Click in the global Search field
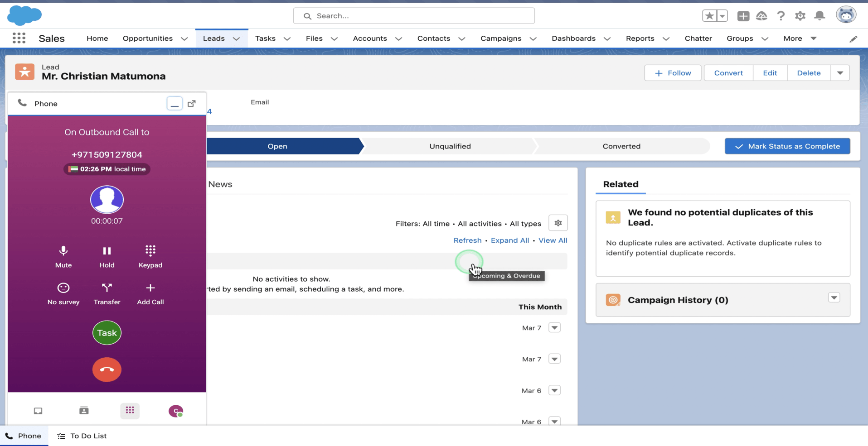Image resolution: width=868 pixels, height=446 pixels. 414,16
